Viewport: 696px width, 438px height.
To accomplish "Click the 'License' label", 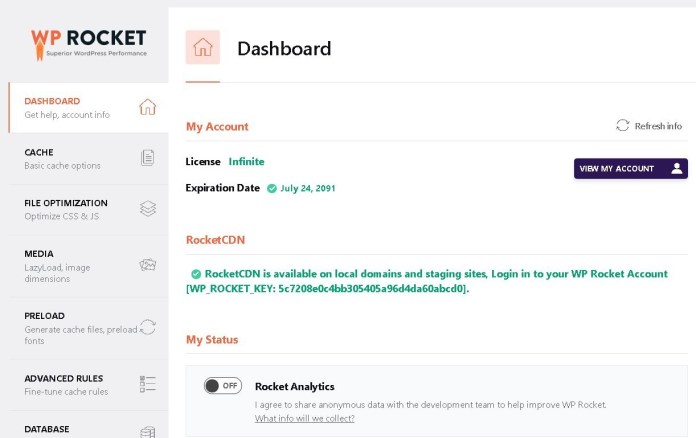I will click(x=203, y=162).
